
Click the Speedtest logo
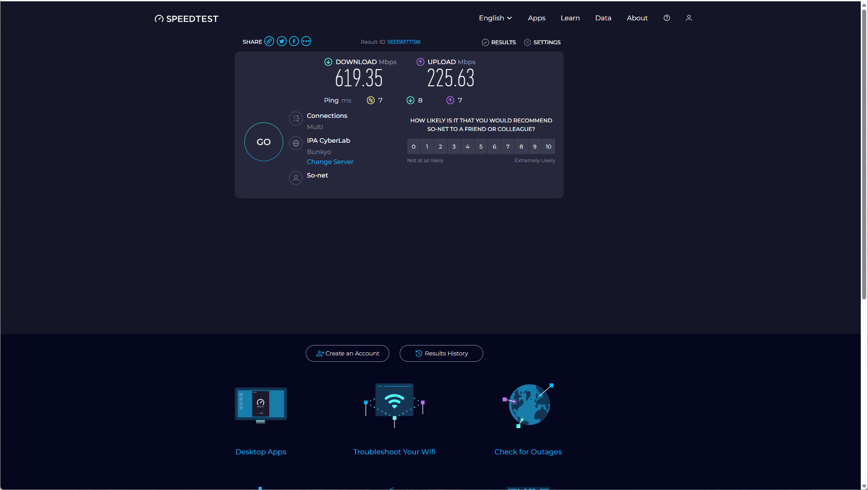(x=187, y=19)
